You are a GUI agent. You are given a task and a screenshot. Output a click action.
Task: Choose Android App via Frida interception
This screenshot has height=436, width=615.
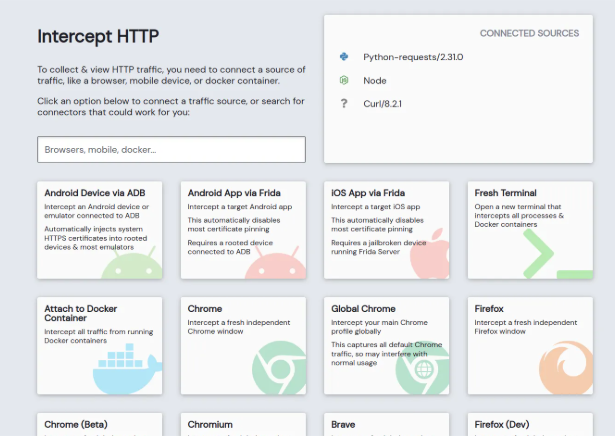[x=243, y=230]
